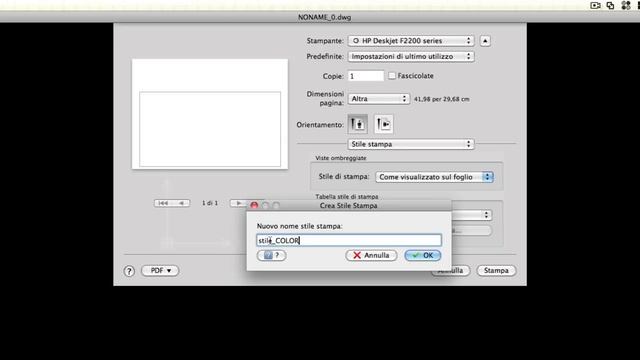Open the Tabella stile di stampa dropdown
The image size is (640, 360).
(x=472, y=215)
